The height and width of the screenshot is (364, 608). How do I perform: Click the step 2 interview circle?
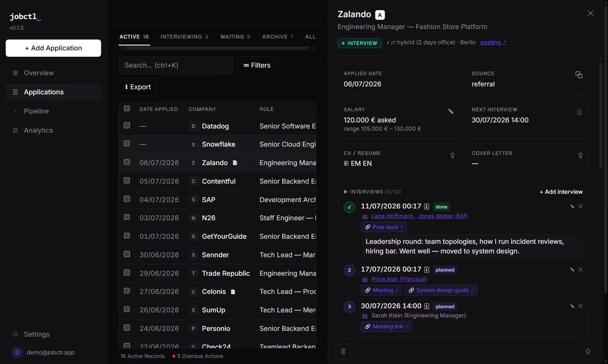pyautogui.click(x=349, y=270)
